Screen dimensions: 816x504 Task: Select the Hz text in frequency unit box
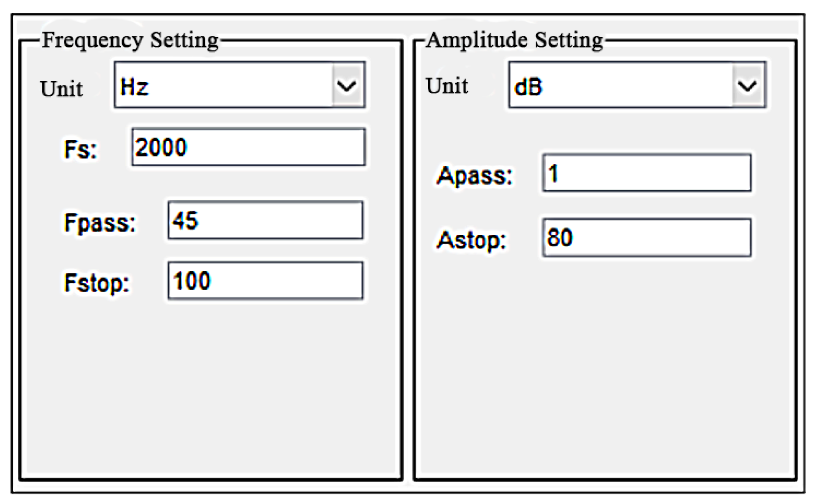[x=134, y=86]
